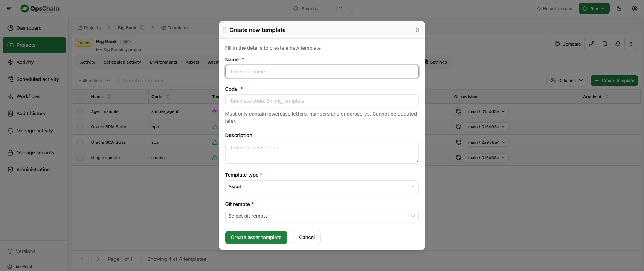Screen dimensions: 644x271
Task: Open git revision dropdown for Oracle SOA Suite
Action: point(486,142)
